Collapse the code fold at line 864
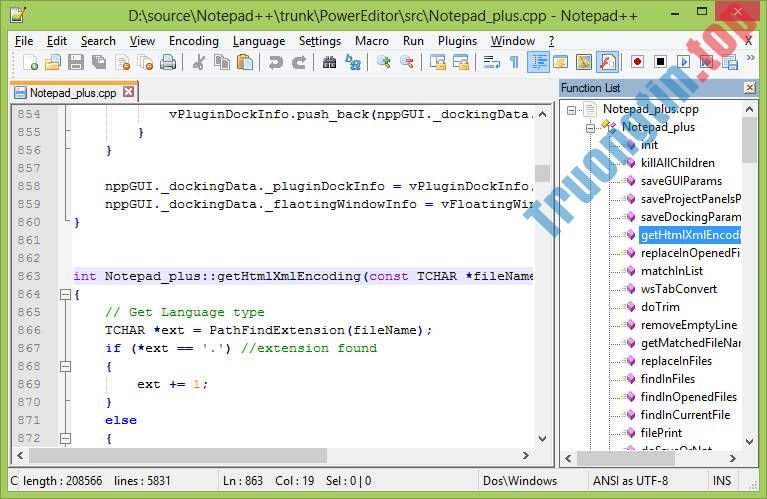Image resolution: width=767 pixels, height=499 pixels. pyautogui.click(x=65, y=295)
